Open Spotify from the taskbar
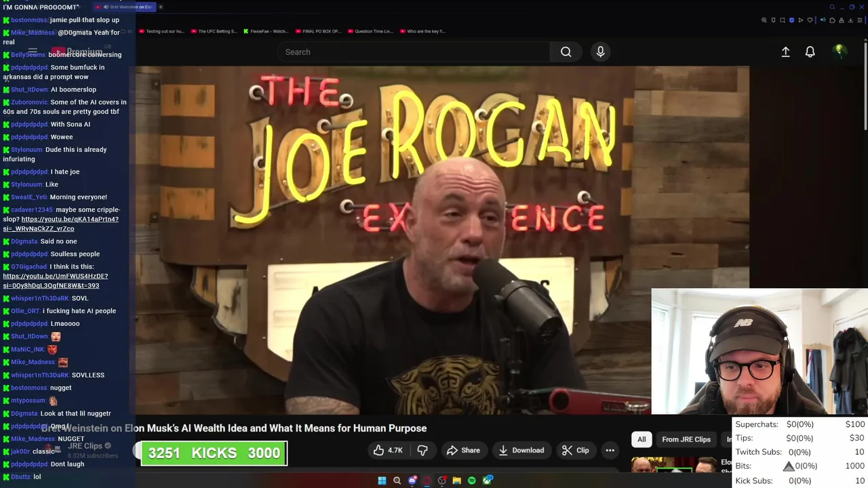The image size is (868, 488). (x=472, y=481)
